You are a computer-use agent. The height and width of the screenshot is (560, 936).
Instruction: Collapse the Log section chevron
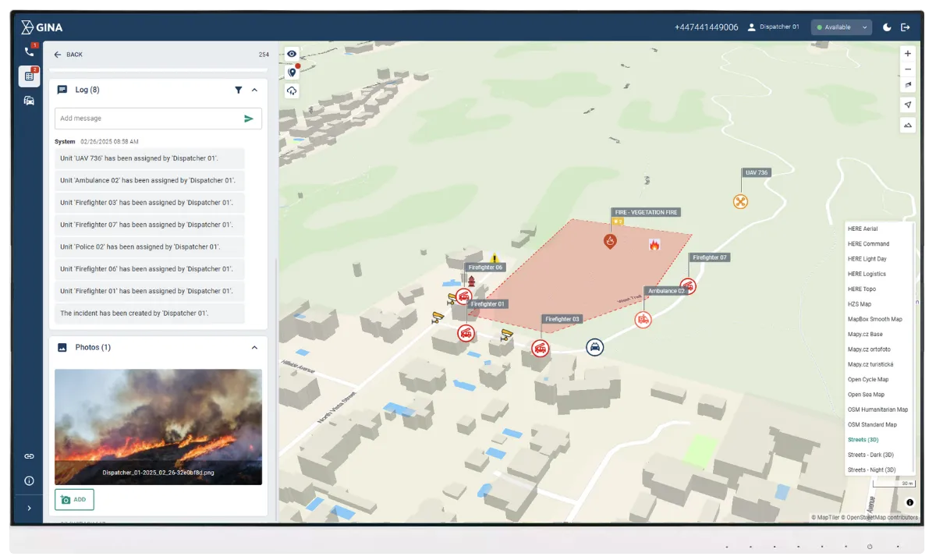click(254, 90)
